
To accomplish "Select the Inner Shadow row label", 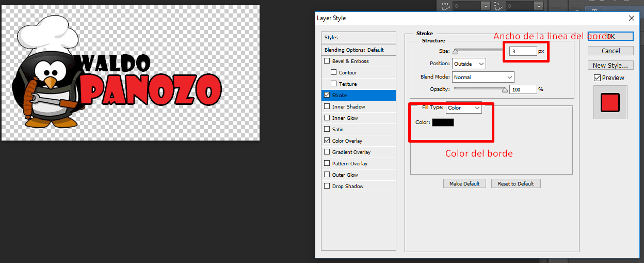I will [348, 106].
